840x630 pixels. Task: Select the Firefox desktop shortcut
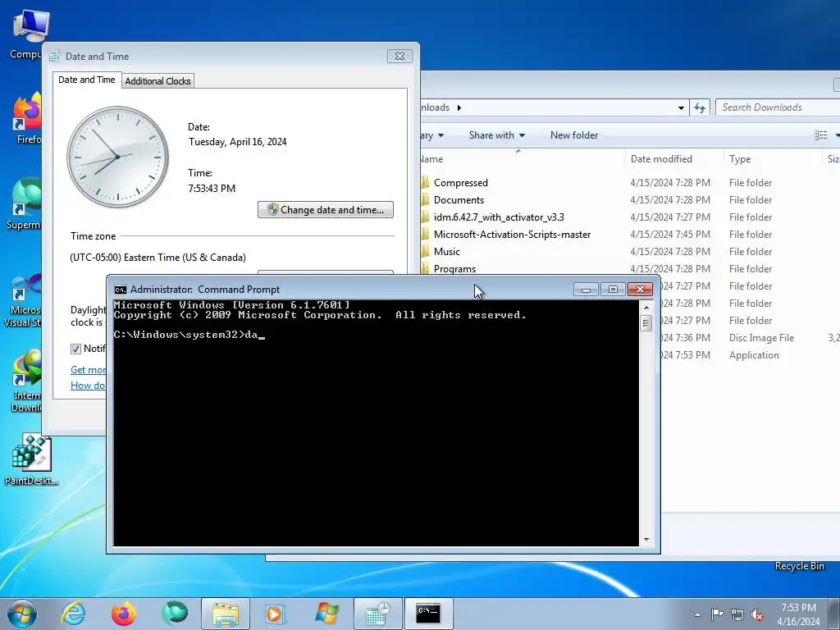[28, 119]
